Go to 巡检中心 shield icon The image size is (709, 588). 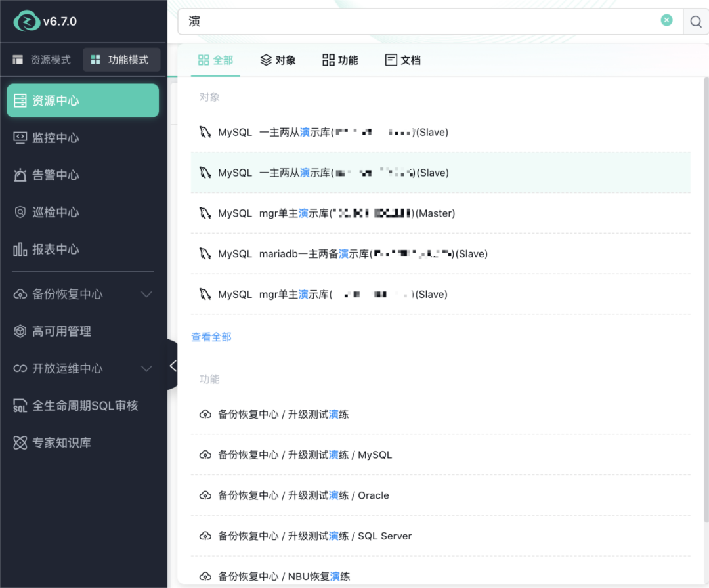tap(20, 212)
